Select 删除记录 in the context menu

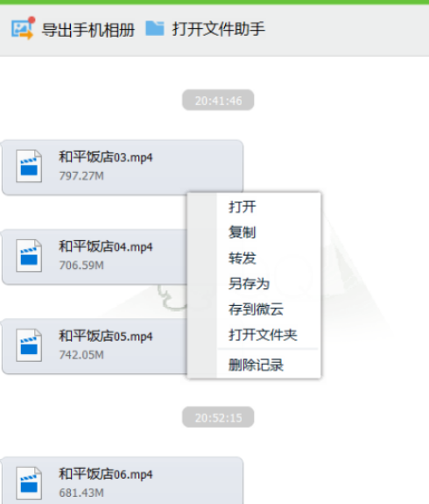click(x=256, y=365)
